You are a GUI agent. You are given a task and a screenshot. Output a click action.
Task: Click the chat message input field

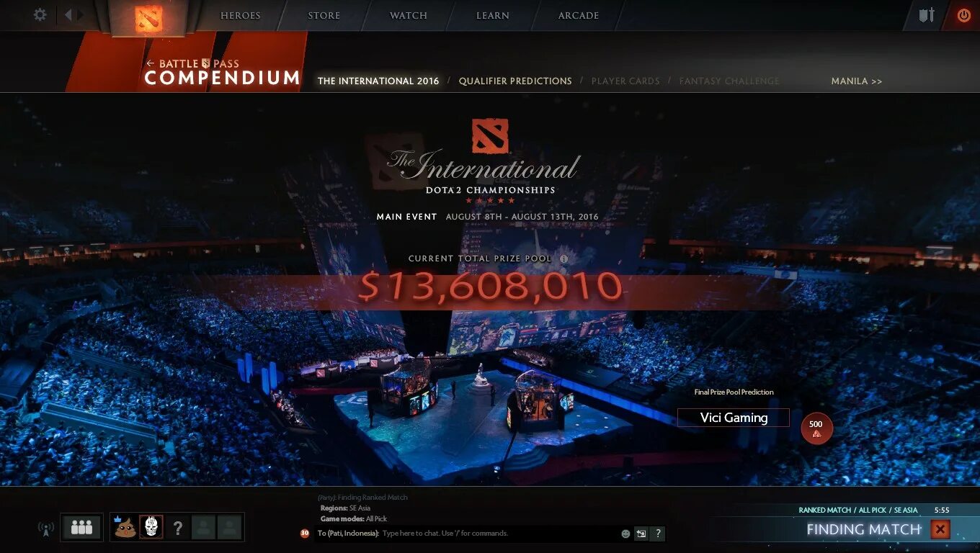(499, 534)
